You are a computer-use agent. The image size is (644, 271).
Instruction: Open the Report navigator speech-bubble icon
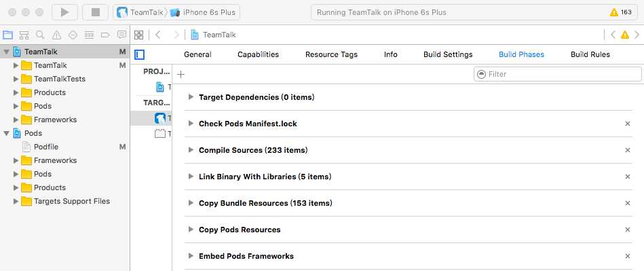[121, 35]
